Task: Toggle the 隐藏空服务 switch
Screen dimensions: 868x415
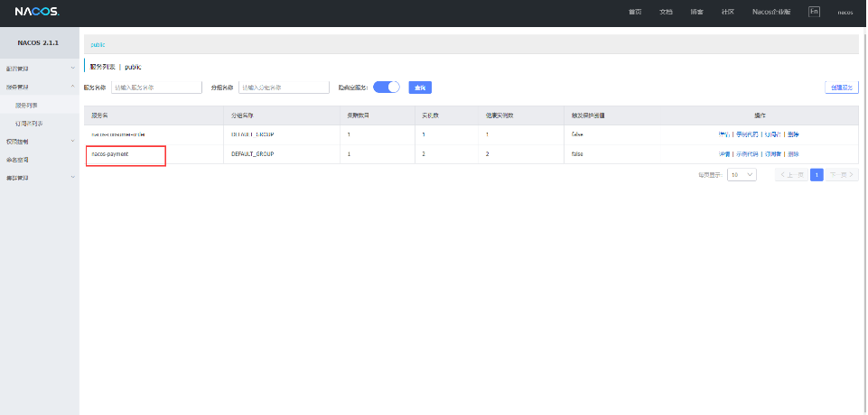Action: (x=387, y=87)
